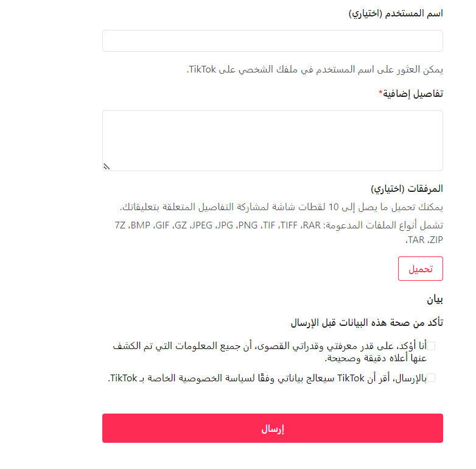Click the text about uploading 10 screenshots

281,206
